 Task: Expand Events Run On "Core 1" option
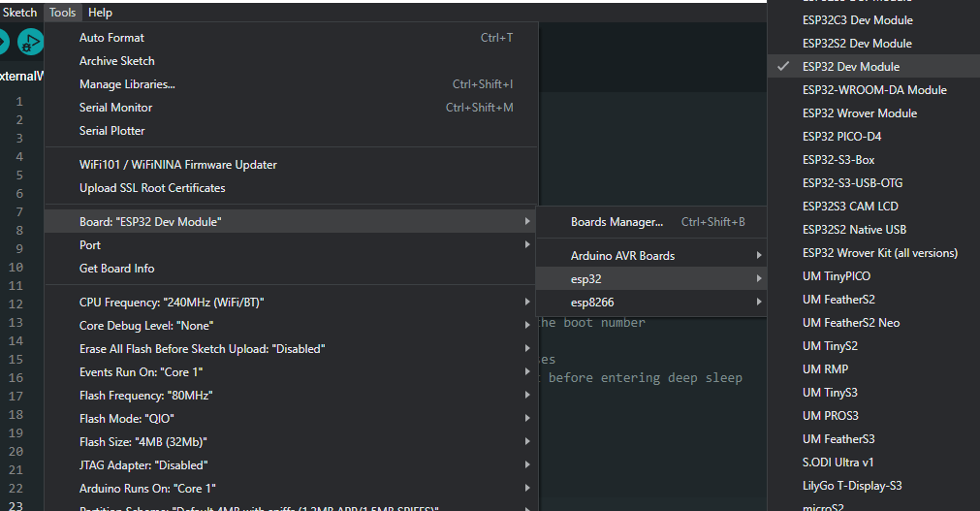pyautogui.click(x=291, y=372)
